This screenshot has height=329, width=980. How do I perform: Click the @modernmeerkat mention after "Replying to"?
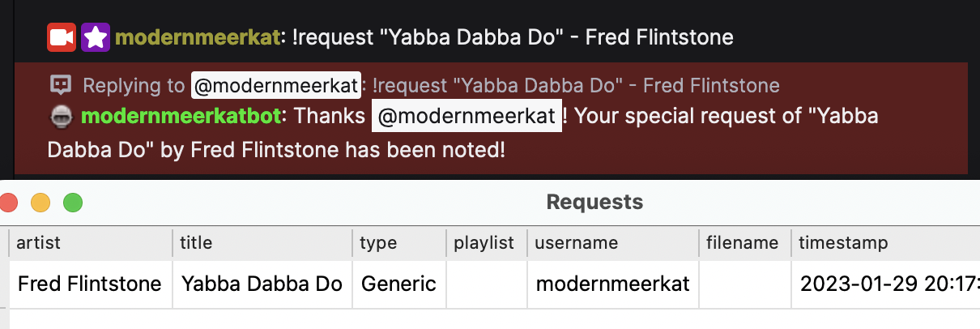coord(275,85)
